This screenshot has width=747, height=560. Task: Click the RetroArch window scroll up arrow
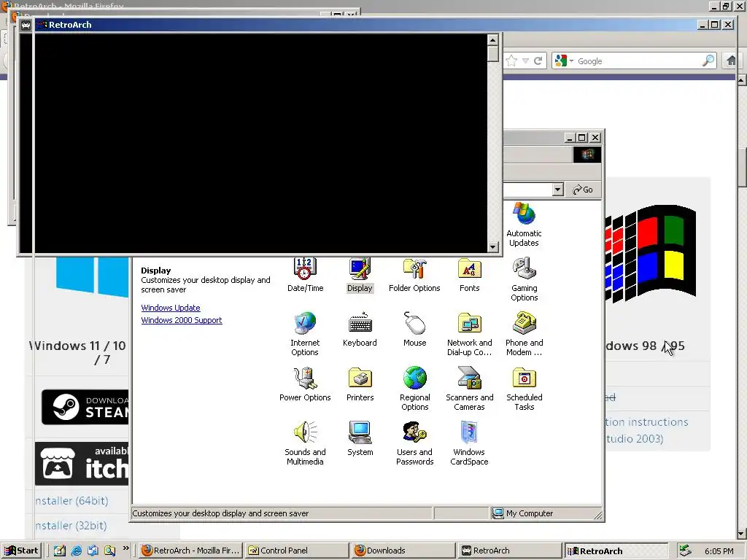[493, 39]
